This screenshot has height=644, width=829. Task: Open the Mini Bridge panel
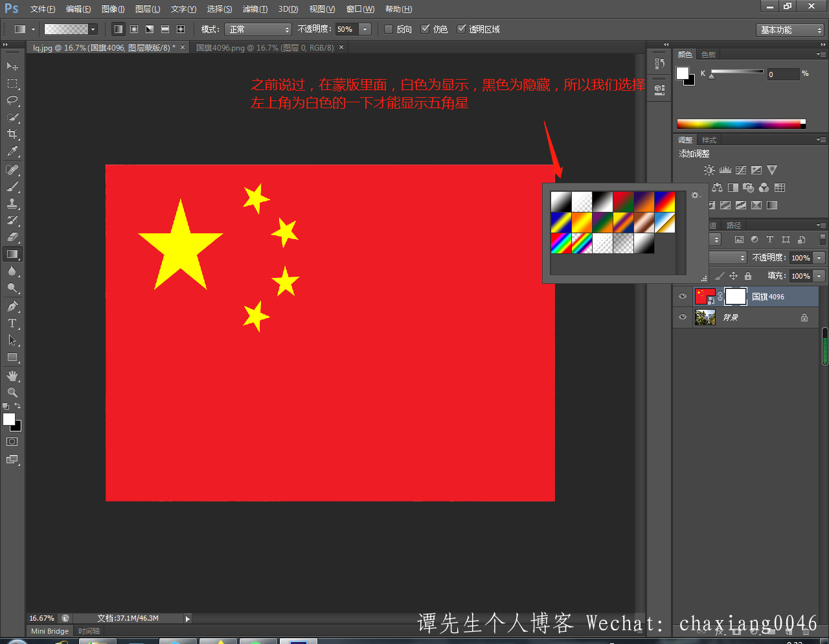[x=50, y=631]
